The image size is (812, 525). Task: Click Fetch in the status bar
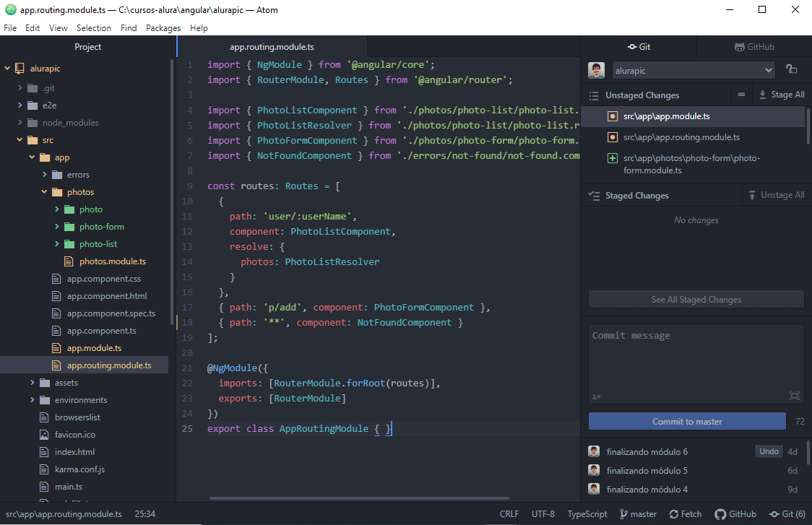click(685, 513)
